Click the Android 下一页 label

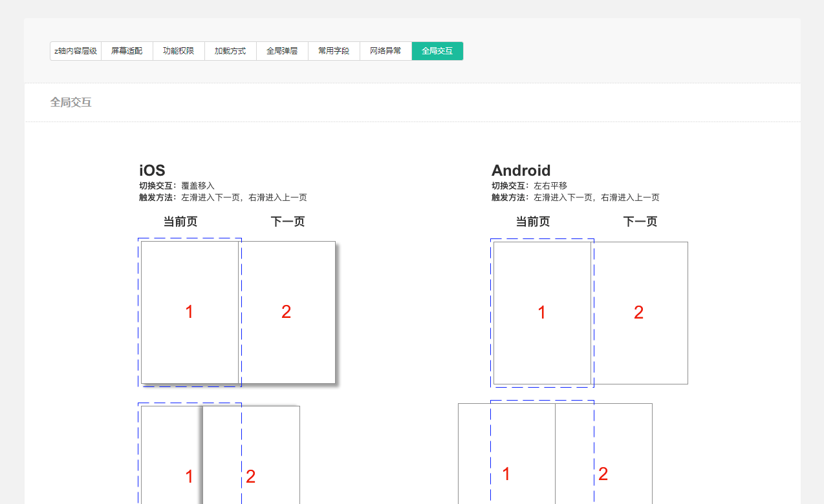(x=640, y=222)
